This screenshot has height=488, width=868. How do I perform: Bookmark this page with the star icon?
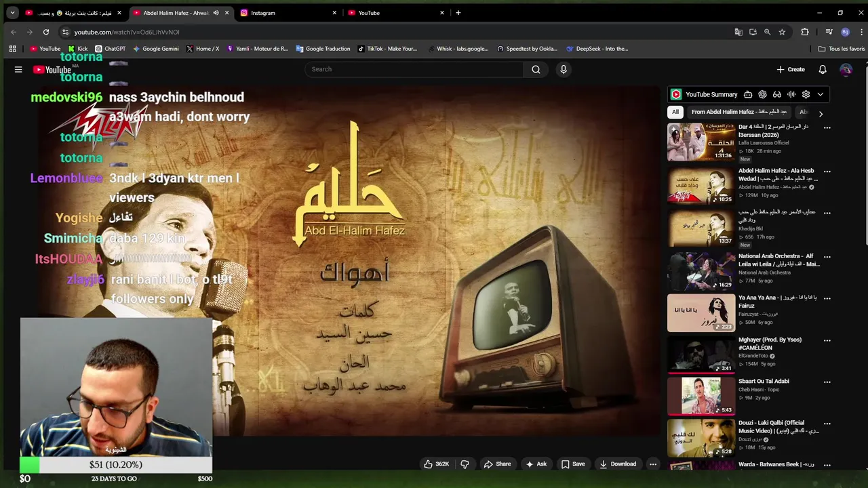(782, 32)
